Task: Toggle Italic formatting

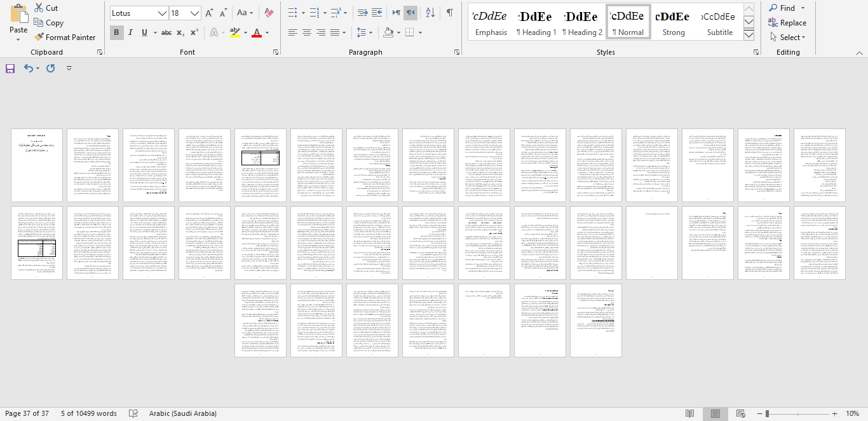Action: pos(131,32)
